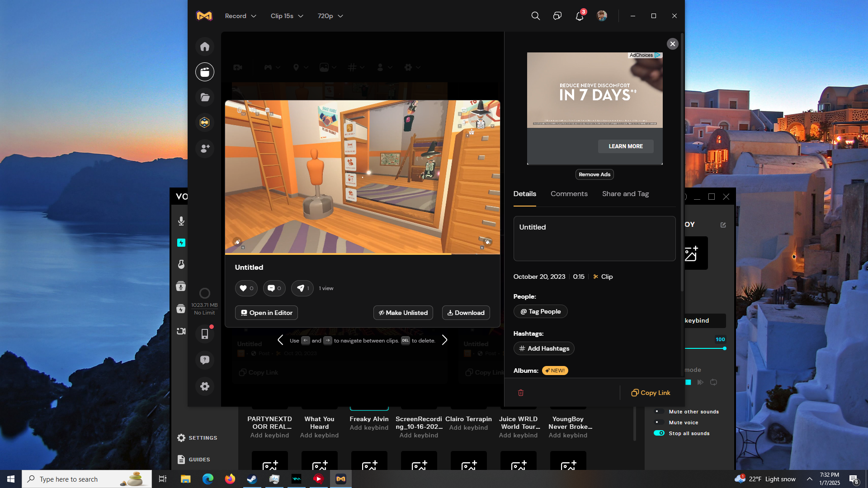This screenshot has width=868, height=488.
Task: Open settings gear in Medal sidebar
Action: [x=205, y=386]
